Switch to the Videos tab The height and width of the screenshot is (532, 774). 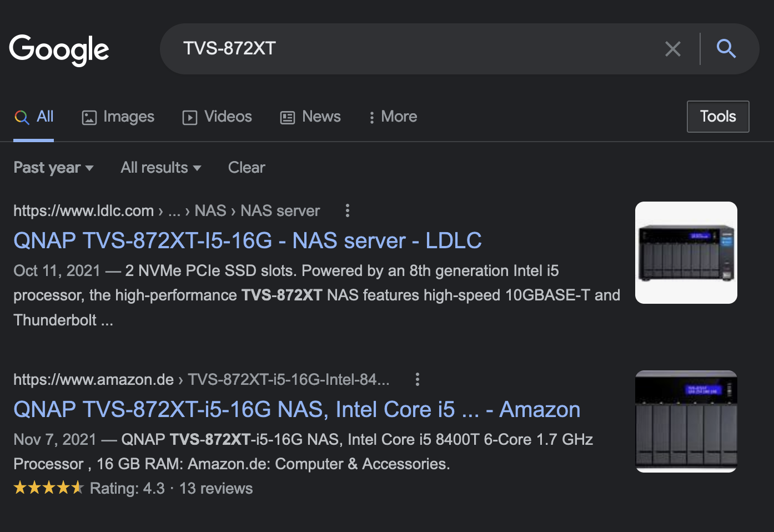[x=218, y=117]
